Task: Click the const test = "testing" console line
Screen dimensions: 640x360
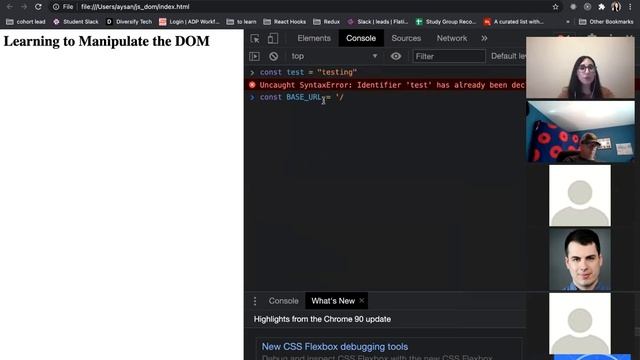Action: (x=308, y=72)
